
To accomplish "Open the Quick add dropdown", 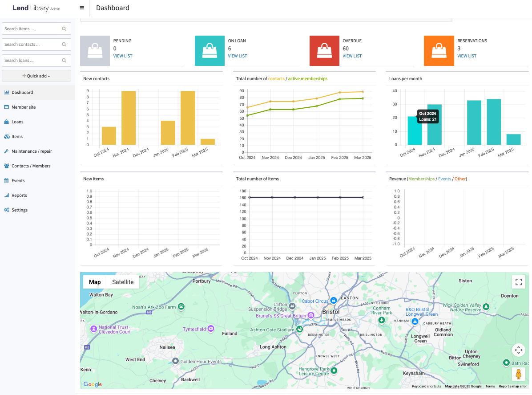I will tap(36, 76).
